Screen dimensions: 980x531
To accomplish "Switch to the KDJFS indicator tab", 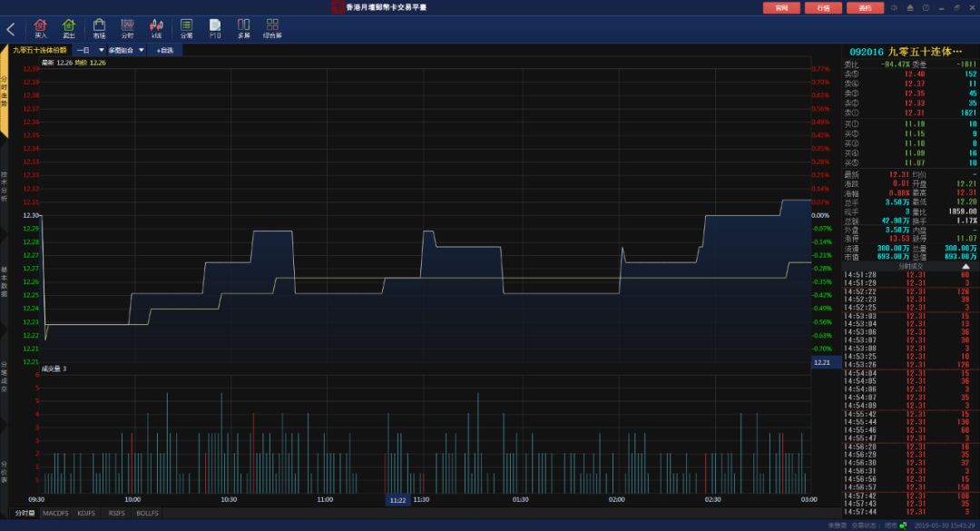I will coord(86,513).
